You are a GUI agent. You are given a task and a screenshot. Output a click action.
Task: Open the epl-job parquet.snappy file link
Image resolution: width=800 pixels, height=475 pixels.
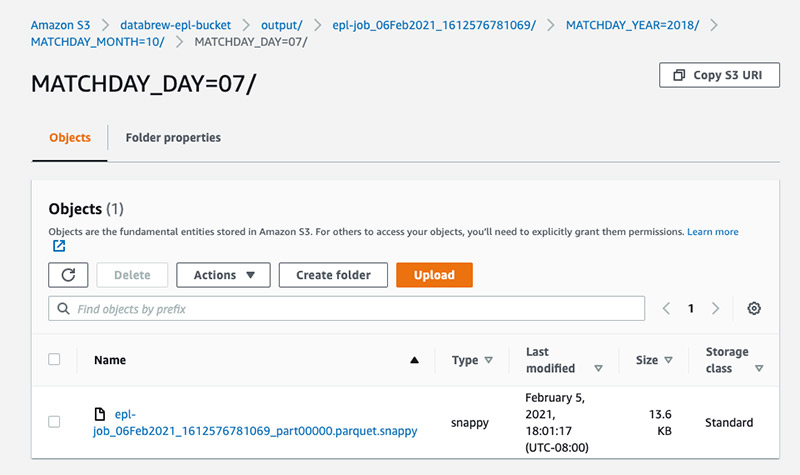(x=255, y=422)
